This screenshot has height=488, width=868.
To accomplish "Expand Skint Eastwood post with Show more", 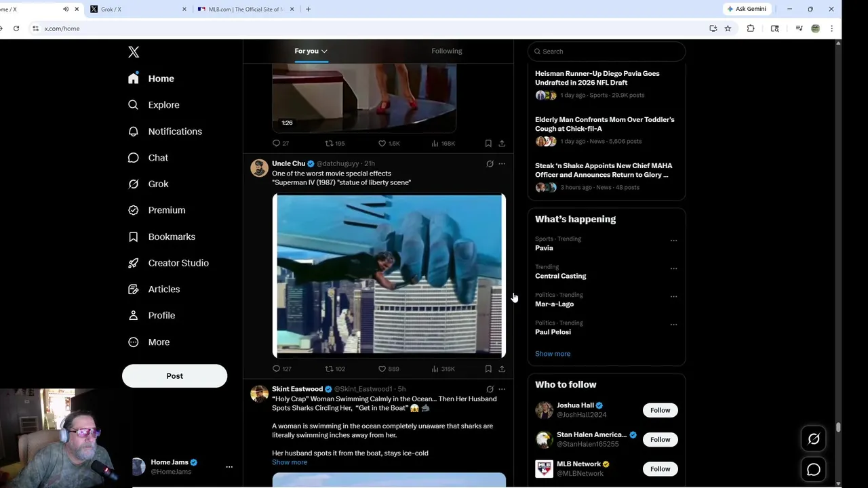I will (290, 462).
